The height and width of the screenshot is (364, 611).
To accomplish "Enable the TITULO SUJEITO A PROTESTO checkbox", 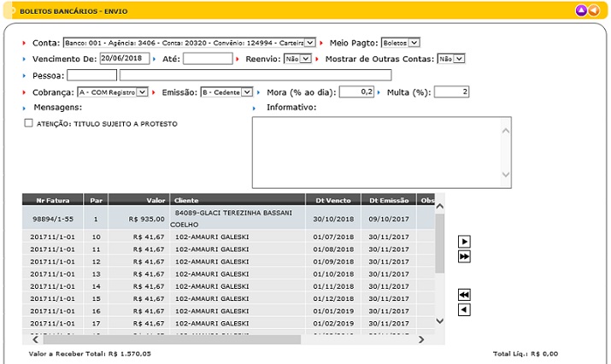I will coord(29,124).
